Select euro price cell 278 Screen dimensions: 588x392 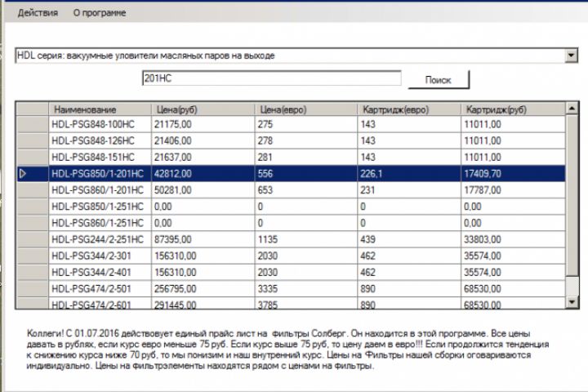pos(306,140)
